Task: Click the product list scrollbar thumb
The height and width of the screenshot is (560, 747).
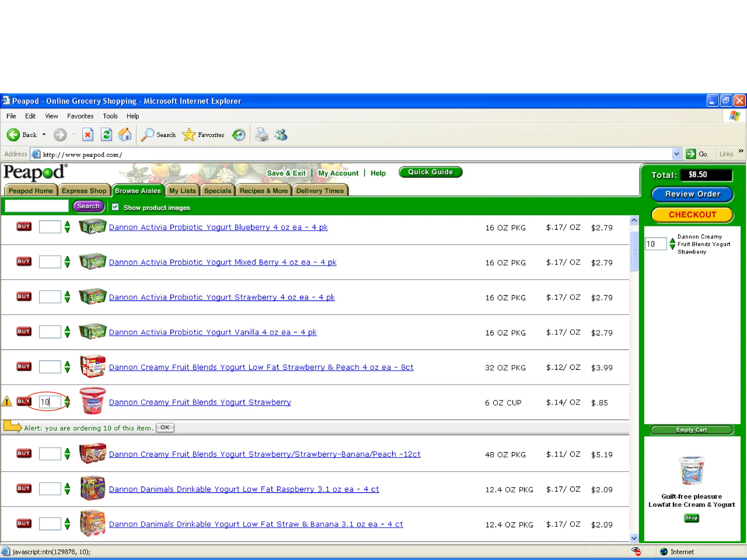Action: 634,251
